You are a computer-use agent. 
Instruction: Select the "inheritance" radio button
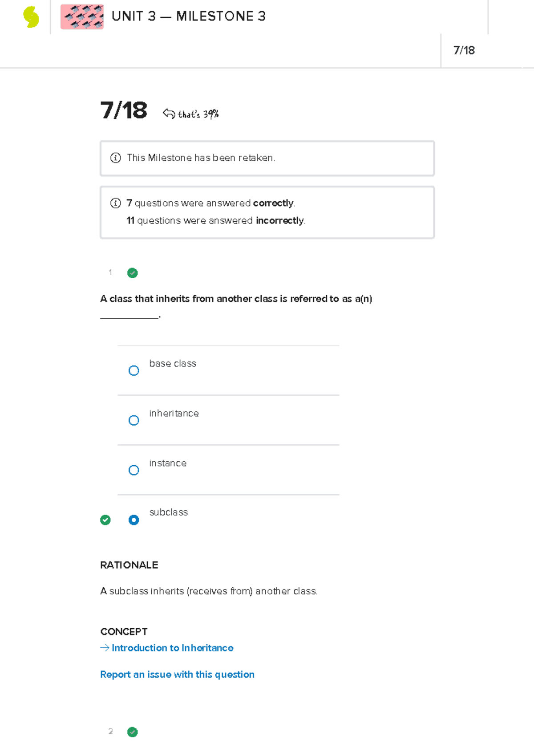(x=133, y=420)
